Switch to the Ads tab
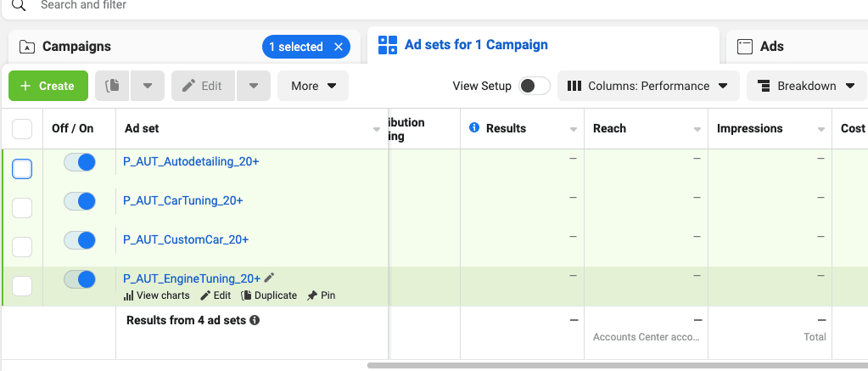The width and height of the screenshot is (868, 371). click(770, 47)
